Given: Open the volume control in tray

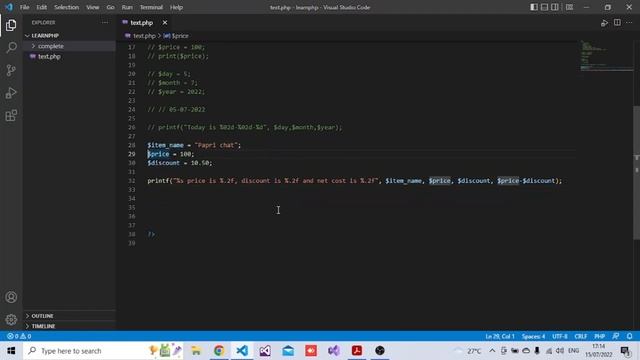Looking at the screenshot, I should coord(560,351).
